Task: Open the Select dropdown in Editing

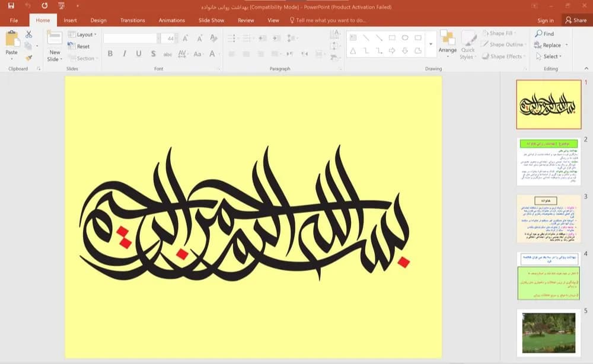Action: [549, 56]
